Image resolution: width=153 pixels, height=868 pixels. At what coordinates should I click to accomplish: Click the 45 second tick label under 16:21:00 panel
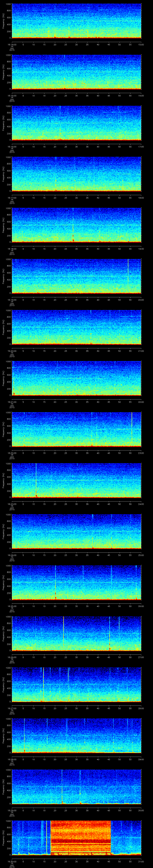pos(109,402)
